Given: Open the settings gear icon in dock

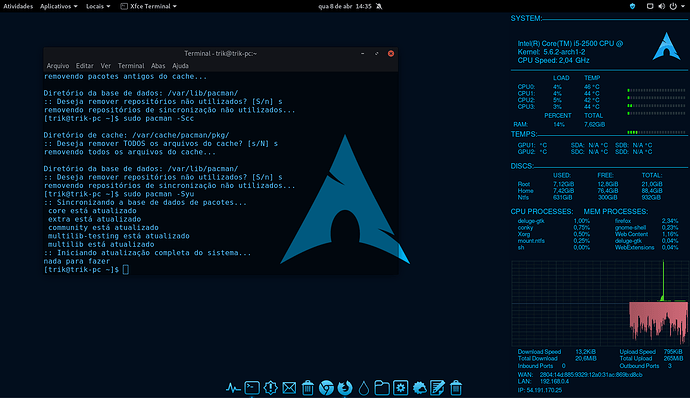Looking at the screenshot, I should pos(400,388).
